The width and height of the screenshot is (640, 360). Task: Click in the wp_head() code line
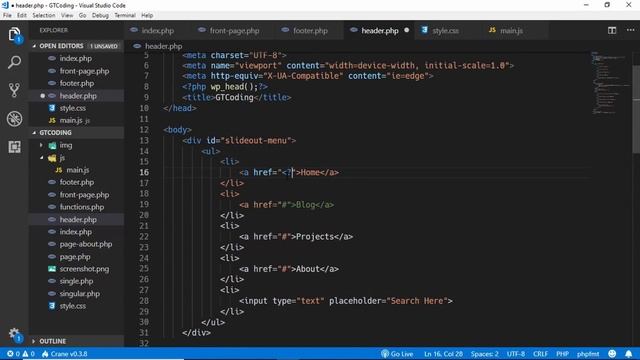pos(225,87)
